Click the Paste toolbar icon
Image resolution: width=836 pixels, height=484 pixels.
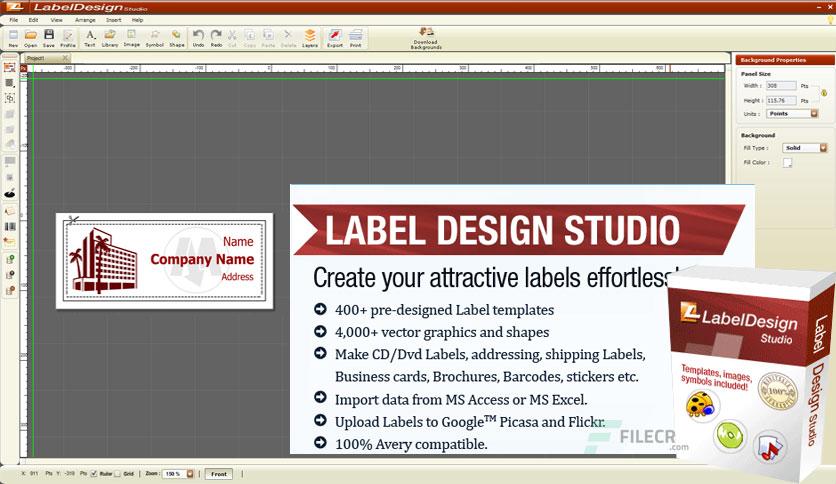tap(268, 38)
